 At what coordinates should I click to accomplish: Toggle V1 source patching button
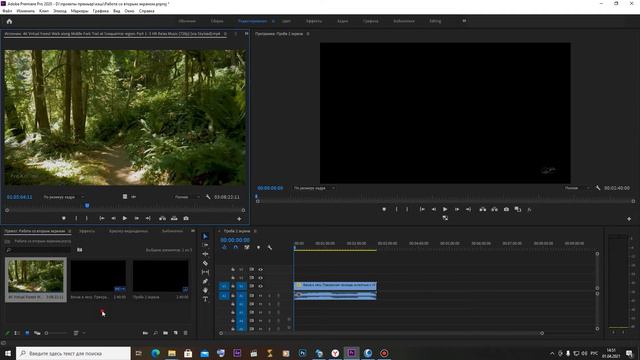point(224,286)
